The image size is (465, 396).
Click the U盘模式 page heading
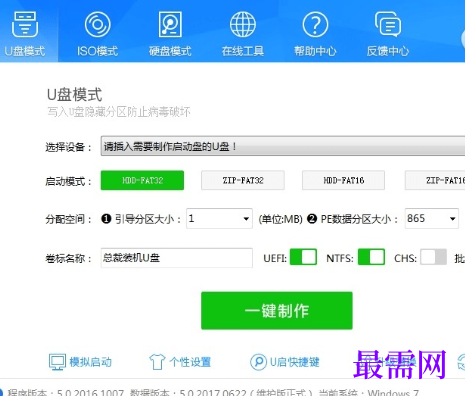75,95
